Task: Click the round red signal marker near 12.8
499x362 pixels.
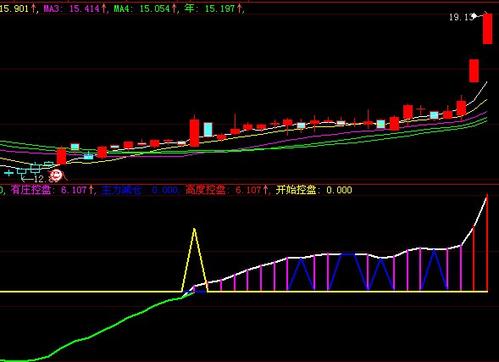Action: (56, 175)
